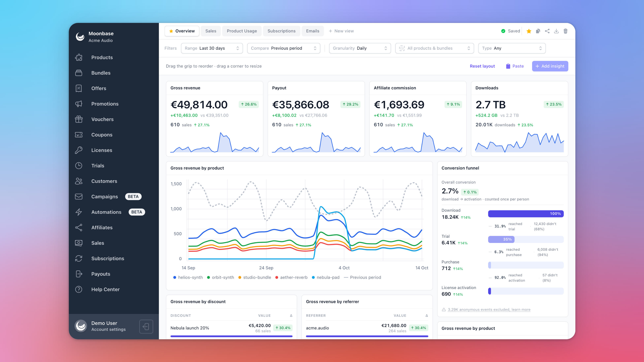This screenshot has height=362, width=644.
Task: Open the Emails view tab
Action: [313, 31]
